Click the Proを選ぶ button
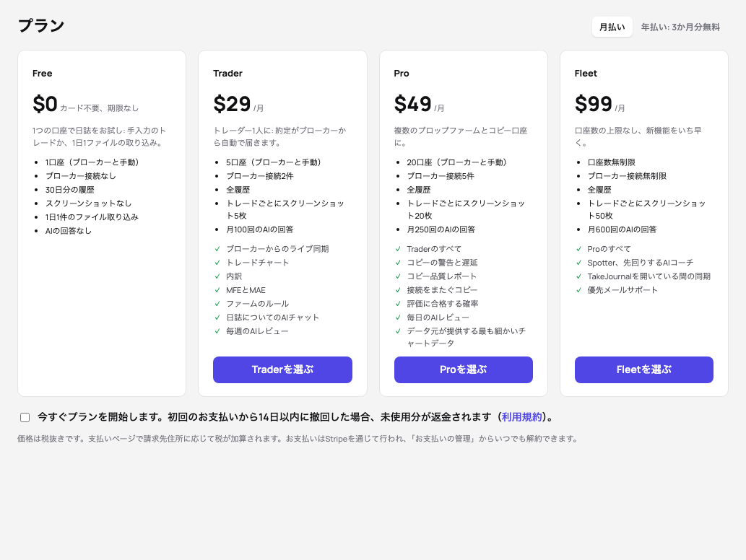This screenshot has height=560, width=746. coord(464,369)
